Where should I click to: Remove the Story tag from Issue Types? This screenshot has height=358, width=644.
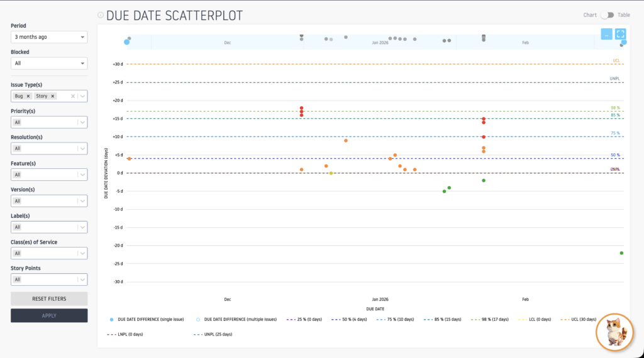(x=53, y=96)
